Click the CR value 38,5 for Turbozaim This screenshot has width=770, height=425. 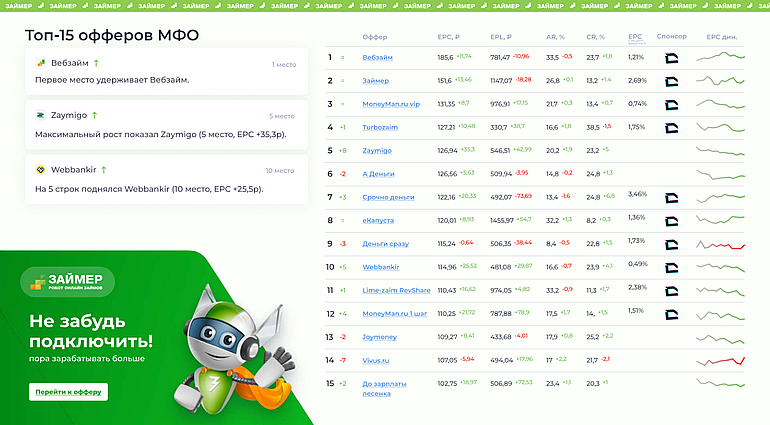tap(593, 127)
